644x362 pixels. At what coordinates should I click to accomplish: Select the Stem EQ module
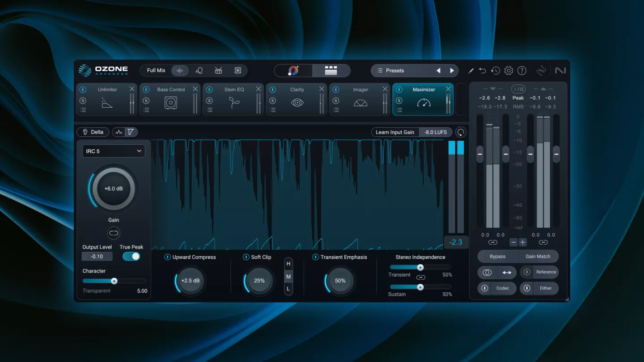234,99
